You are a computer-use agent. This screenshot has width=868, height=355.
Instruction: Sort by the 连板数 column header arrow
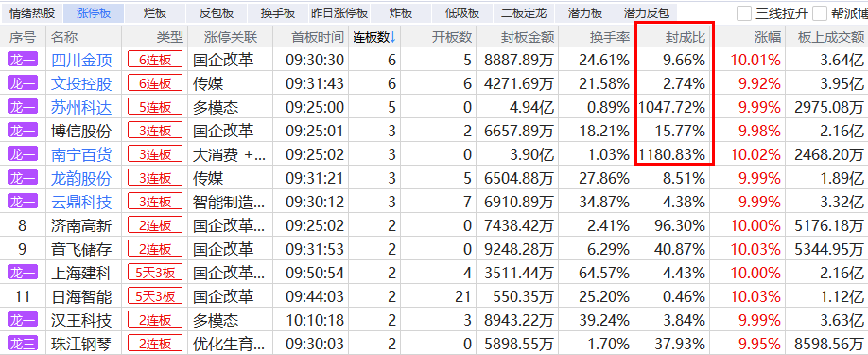point(392,37)
